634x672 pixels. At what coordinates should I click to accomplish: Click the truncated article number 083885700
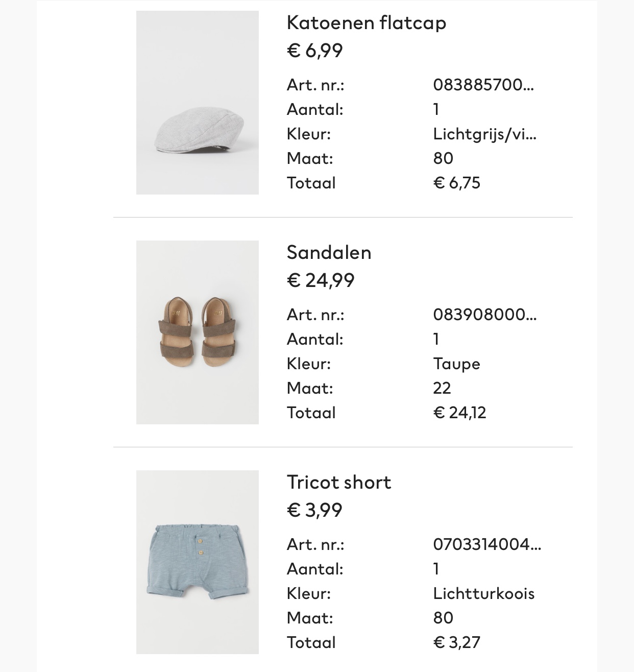tap(484, 85)
